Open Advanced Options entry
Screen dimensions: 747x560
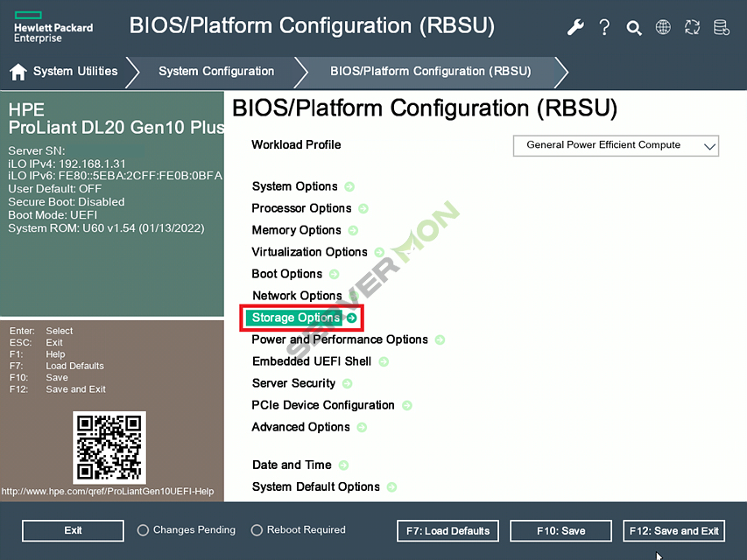coord(300,427)
